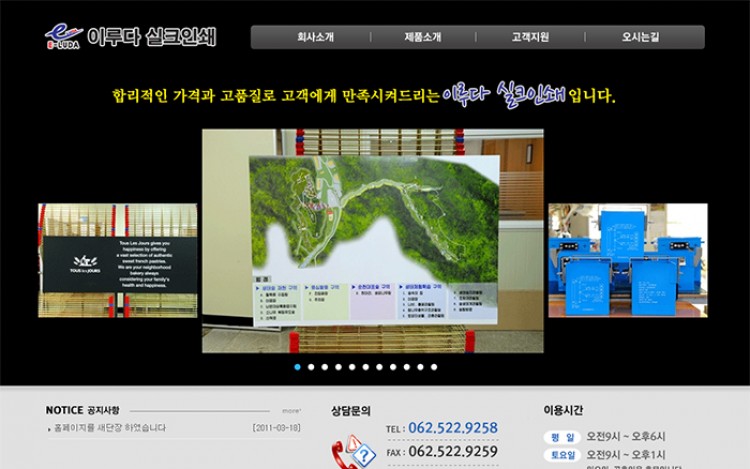Select the last carousel indicator dot
The height and width of the screenshot is (469, 750).
pyautogui.click(x=434, y=367)
